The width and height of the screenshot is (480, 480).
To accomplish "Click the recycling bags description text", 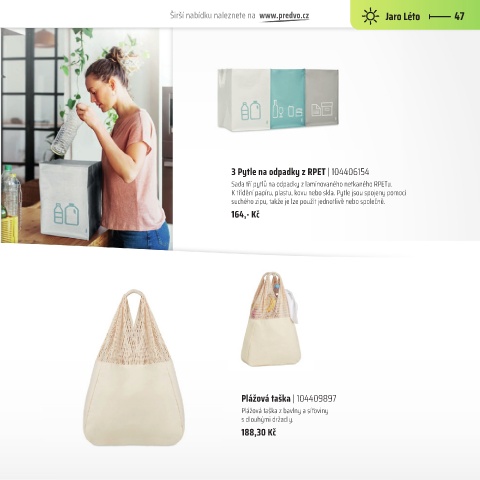I will coord(318,193).
